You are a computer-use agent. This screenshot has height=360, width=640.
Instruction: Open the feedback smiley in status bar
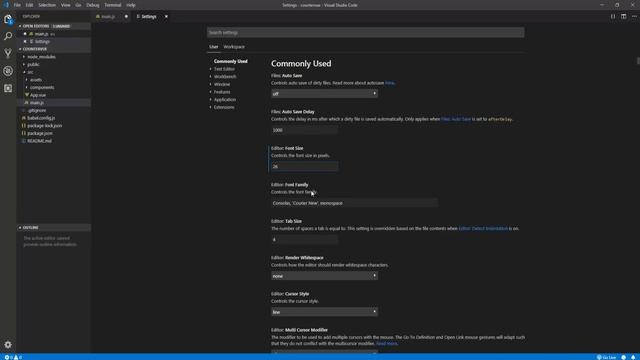[x=624, y=357]
